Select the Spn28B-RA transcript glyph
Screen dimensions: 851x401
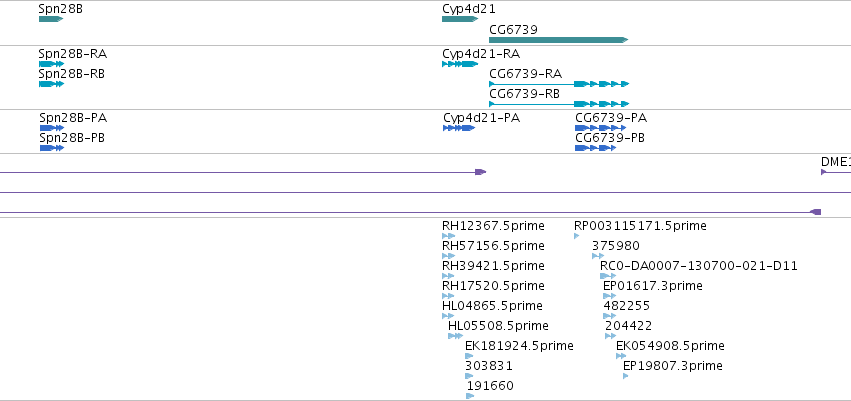[51, 64]
